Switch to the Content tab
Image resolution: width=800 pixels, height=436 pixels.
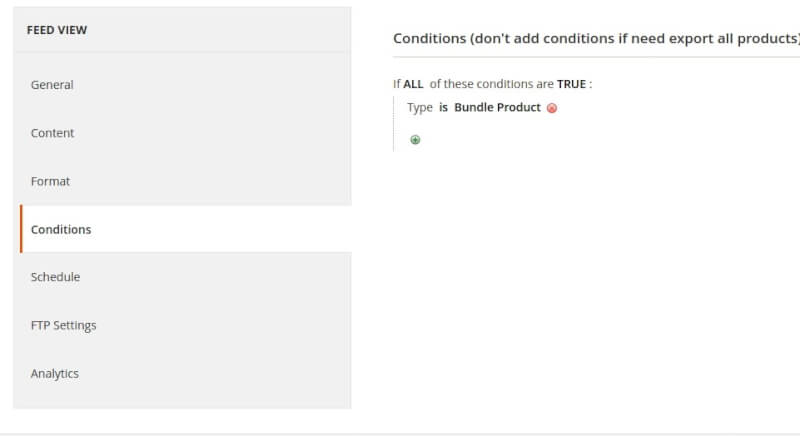53,133
